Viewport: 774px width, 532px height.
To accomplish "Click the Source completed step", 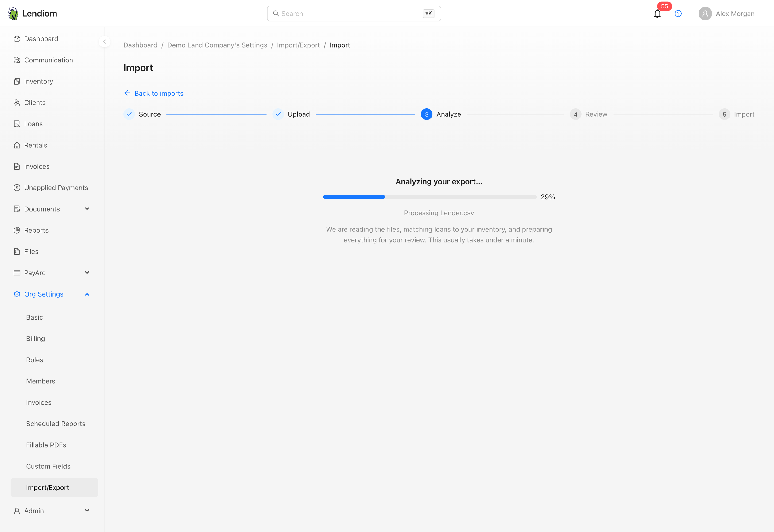I will tap(142, 114).
